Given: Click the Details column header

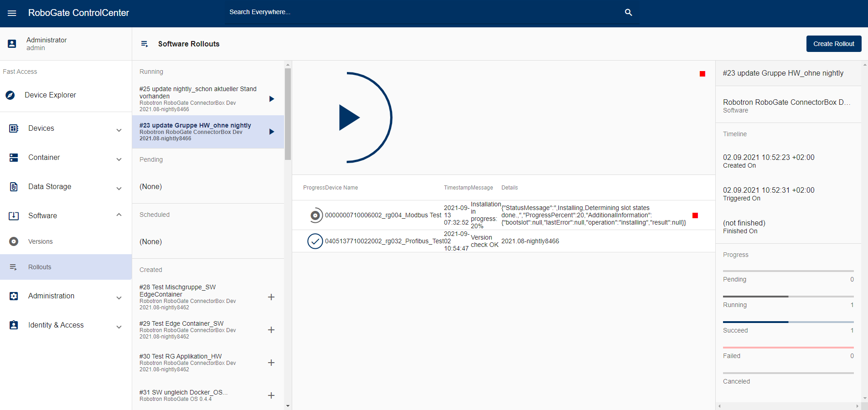Looking at the screenshot, I should point(510,188).
